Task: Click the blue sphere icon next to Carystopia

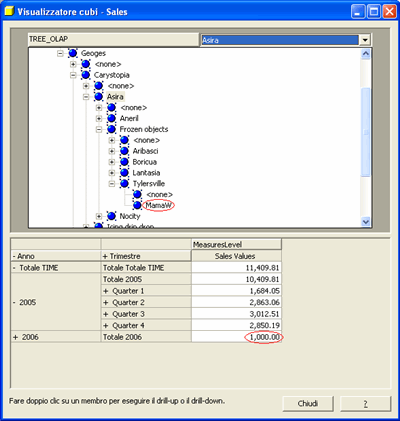Action: [x=86, y=75]
